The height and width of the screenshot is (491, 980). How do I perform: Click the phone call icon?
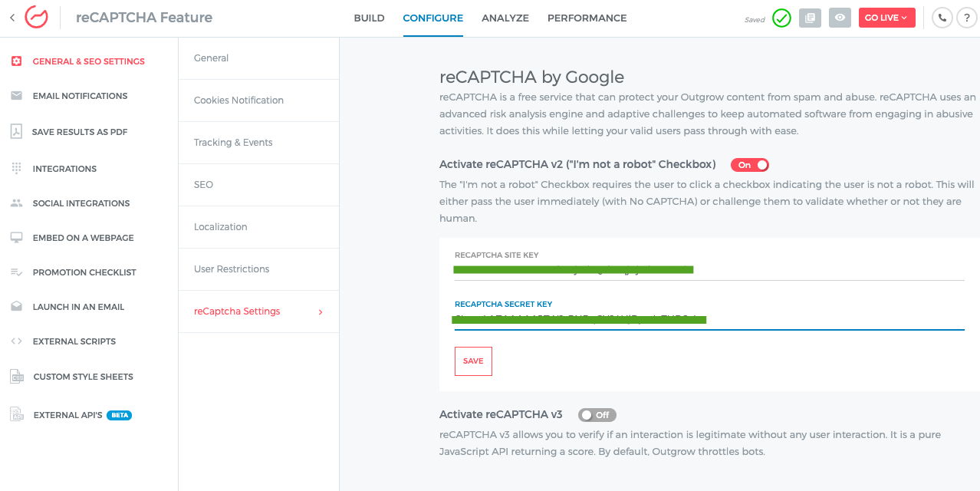tap(942, 18)
